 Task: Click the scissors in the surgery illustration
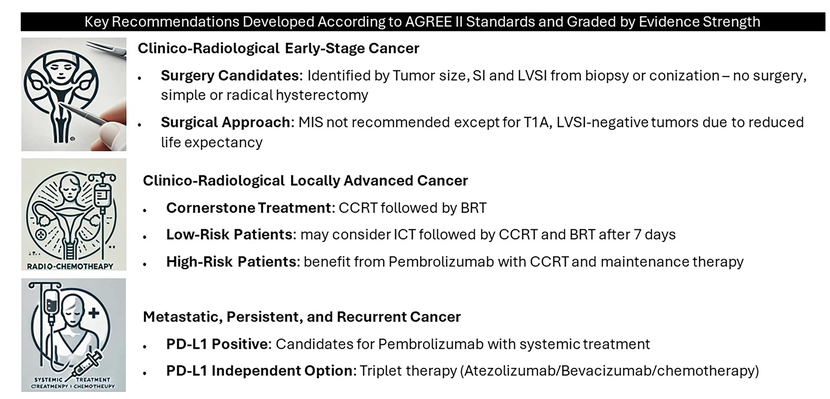(x=107, y=49)
